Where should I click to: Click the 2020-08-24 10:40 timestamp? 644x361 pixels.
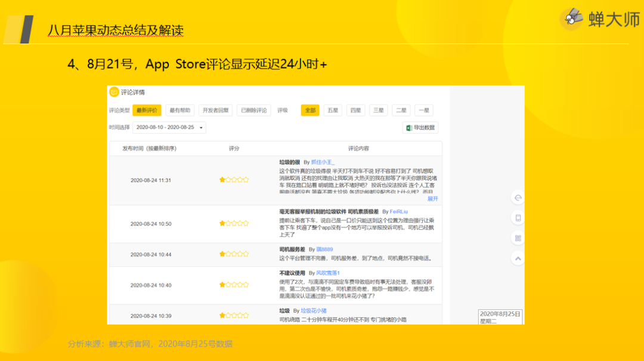[x=151, y=285]
